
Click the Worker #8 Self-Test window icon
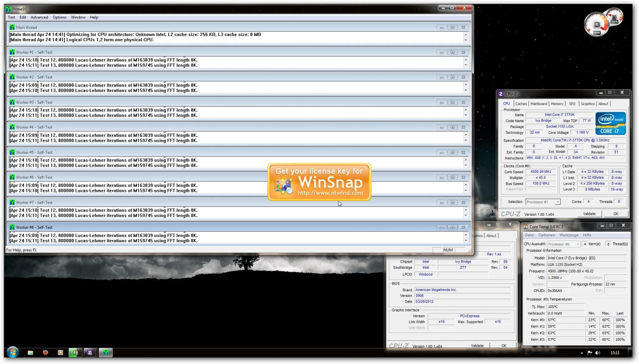click(x=12, y=227)
